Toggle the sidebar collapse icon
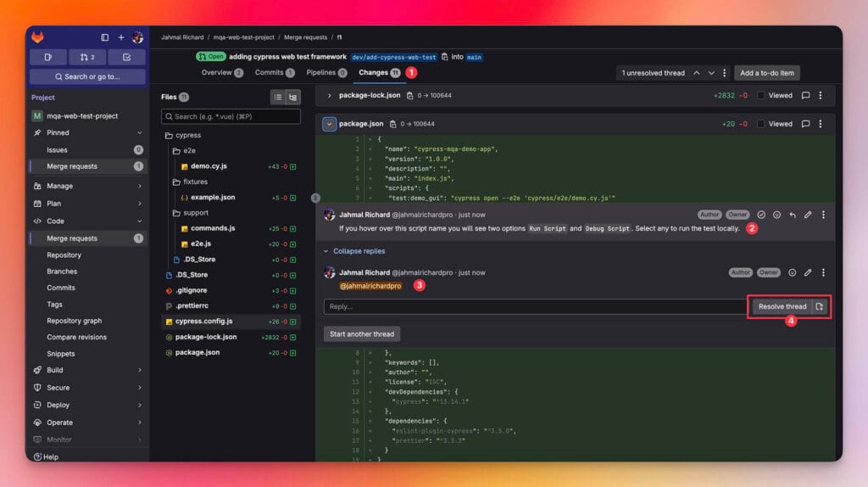 tap(104, 37)
